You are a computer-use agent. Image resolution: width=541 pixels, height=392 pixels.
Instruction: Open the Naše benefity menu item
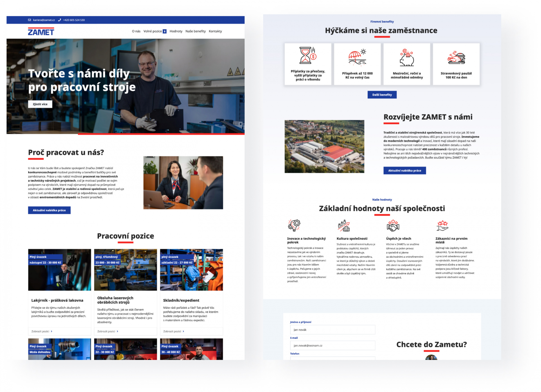click(x=196, y=31)
